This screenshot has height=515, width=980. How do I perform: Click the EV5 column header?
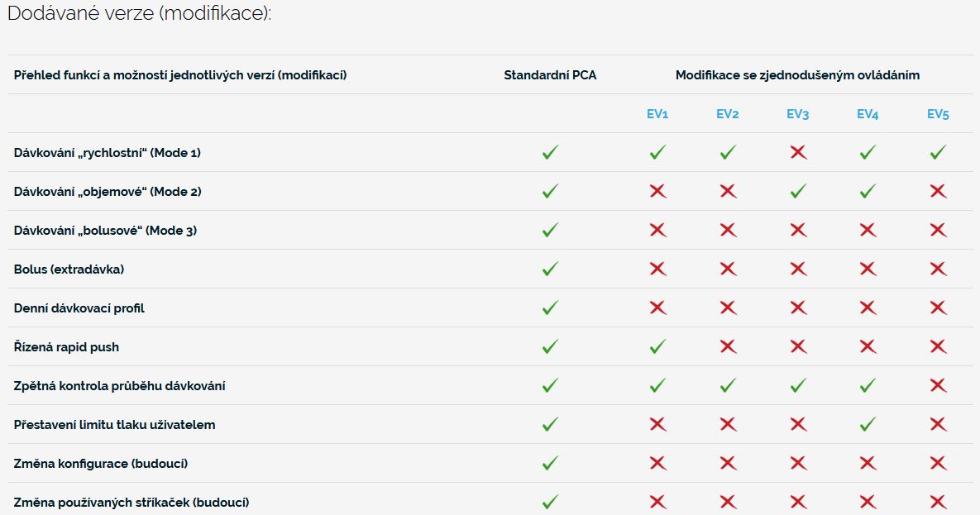(x=938, y=114)
